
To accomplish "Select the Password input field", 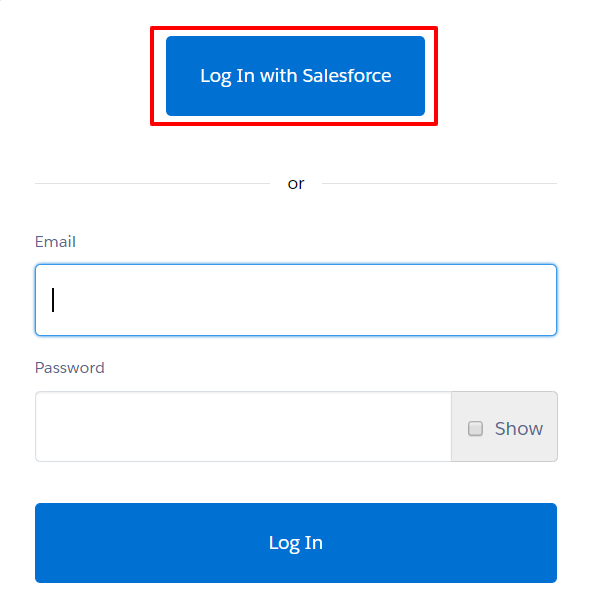I will pos(243,426).
